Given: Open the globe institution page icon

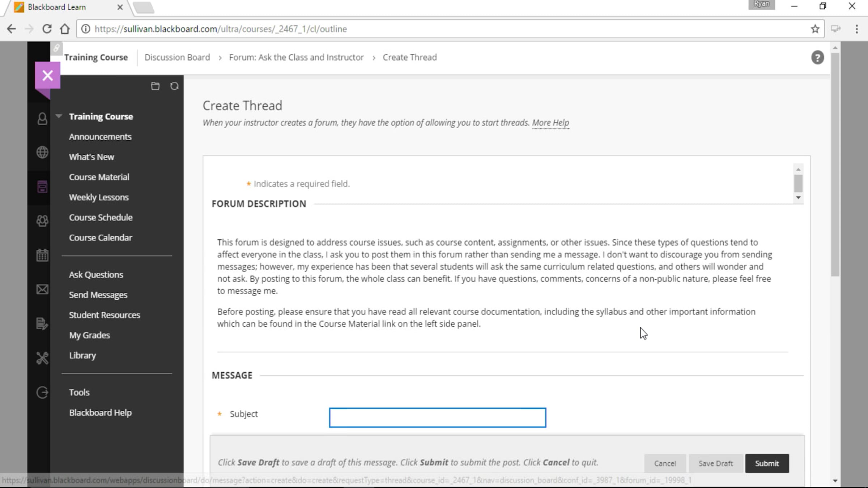Looking at the screenshot, I should point(42,152).
